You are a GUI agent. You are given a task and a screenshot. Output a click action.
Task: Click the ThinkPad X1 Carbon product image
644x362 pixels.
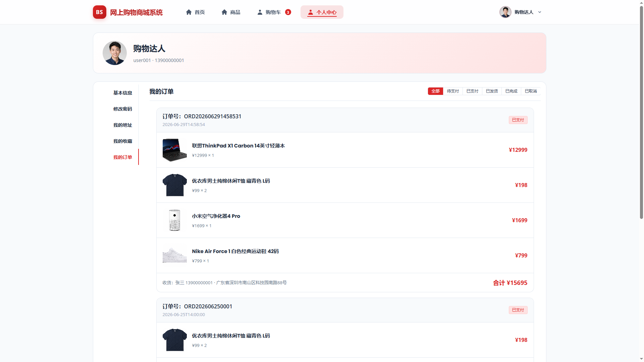pyautogui.click(x=175, y=150)
